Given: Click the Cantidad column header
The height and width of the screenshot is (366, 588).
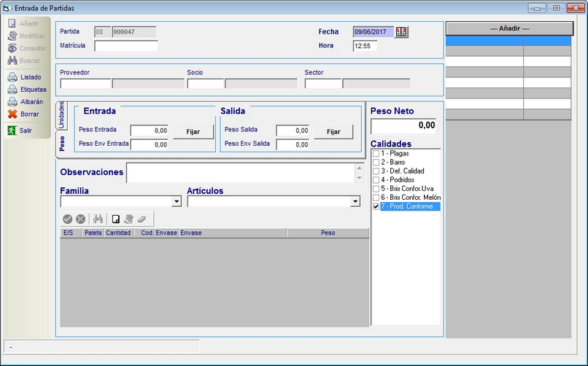Looking at the screenshot, I should pos(119,233).
